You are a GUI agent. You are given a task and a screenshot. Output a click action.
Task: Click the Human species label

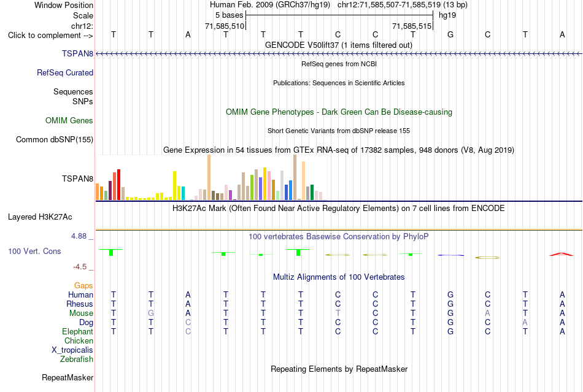80,294
